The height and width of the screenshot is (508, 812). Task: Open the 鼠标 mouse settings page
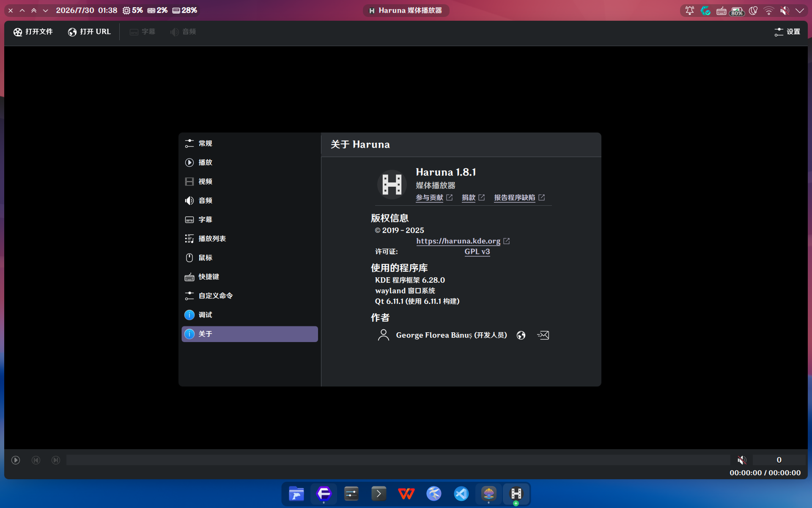[250, 258]
